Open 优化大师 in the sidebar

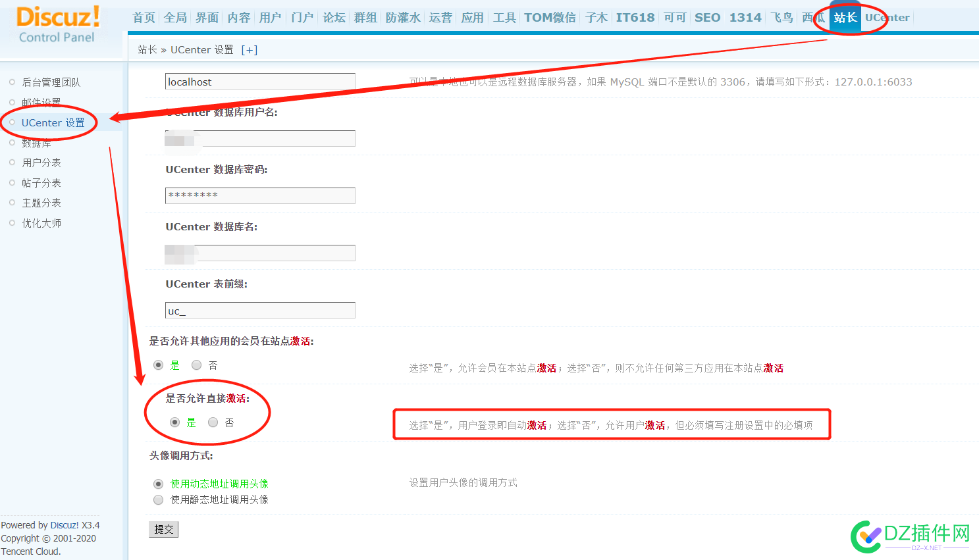point(41,223)
